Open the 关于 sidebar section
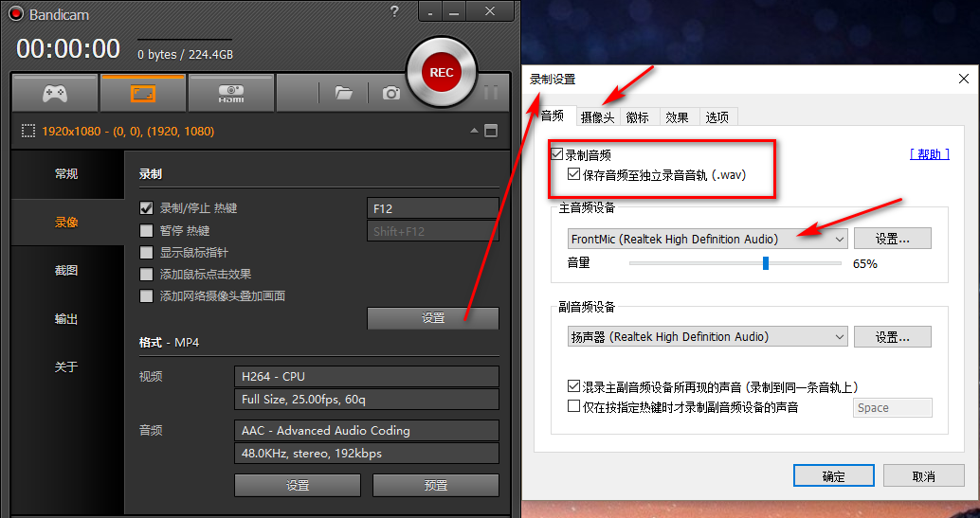The height and width of the screenshot is (518, 980). pos(66,366)
